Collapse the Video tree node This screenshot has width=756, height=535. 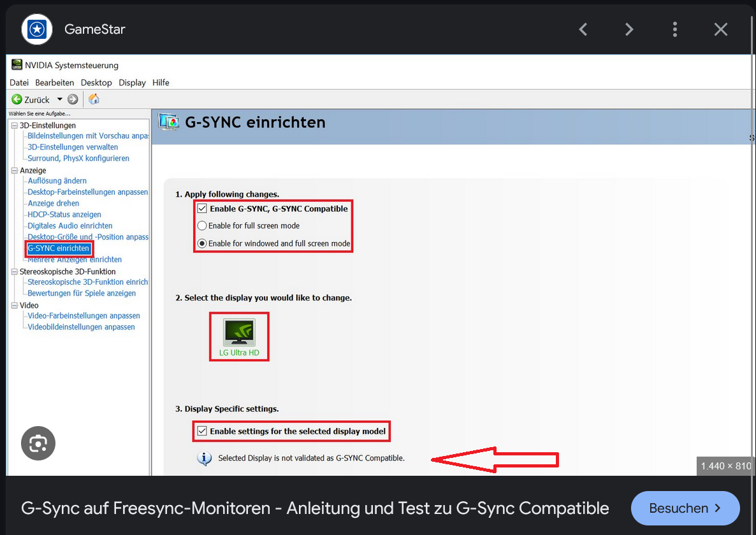[15, 305]
